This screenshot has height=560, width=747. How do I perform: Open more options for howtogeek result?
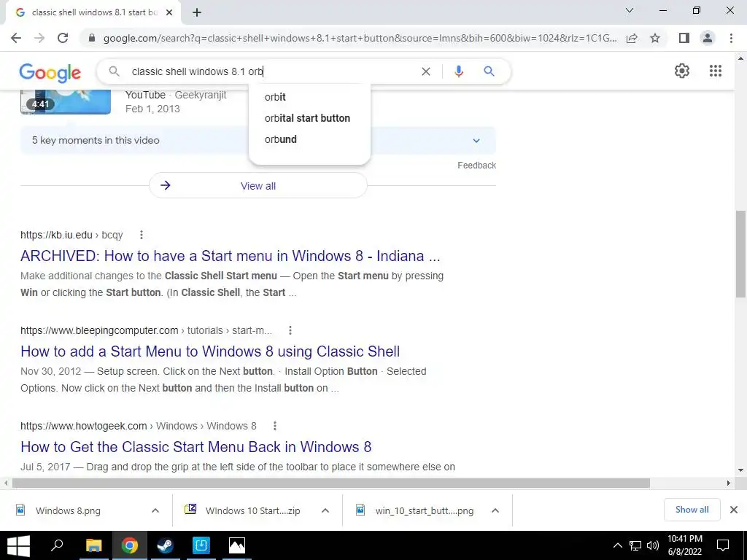275,426
